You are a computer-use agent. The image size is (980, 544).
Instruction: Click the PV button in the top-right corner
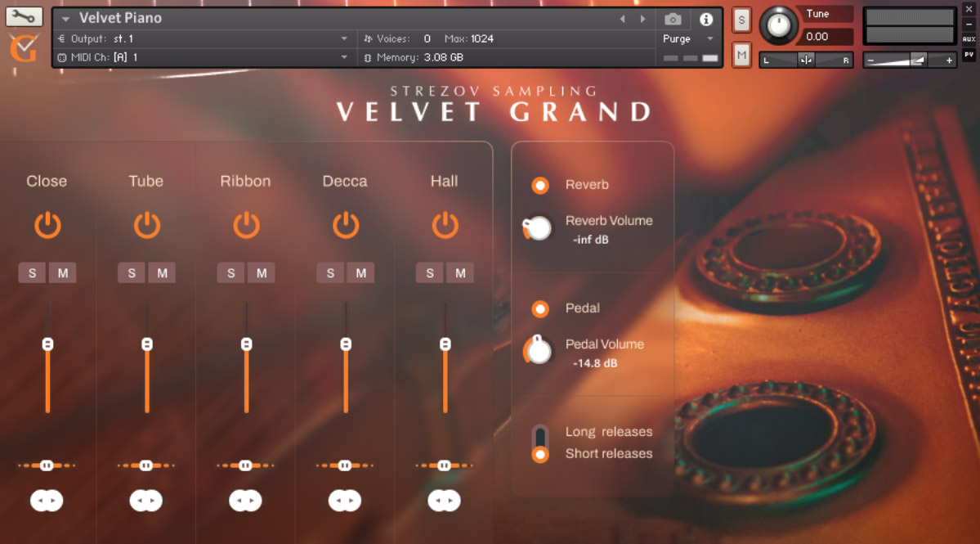point(969,54)
